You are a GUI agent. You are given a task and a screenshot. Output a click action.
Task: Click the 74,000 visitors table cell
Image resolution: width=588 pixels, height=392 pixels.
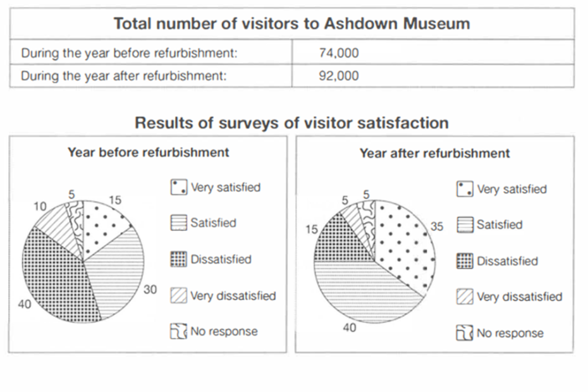click(x=339, y=53)
